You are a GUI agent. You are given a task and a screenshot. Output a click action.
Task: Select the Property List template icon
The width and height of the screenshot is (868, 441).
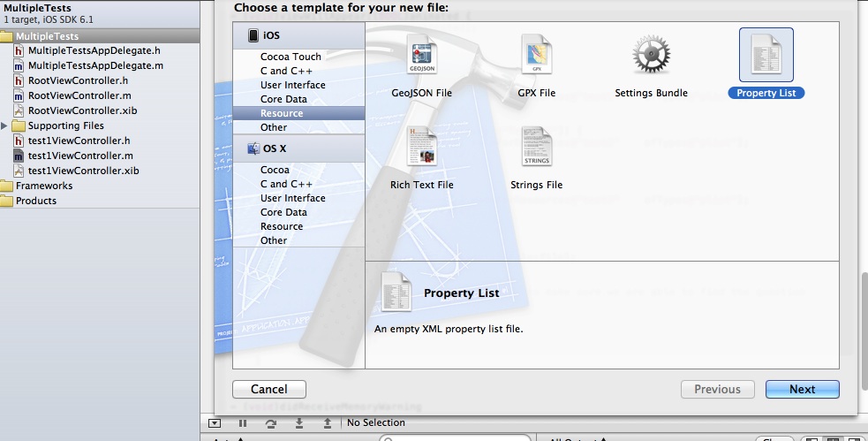(x=766, y=56)
